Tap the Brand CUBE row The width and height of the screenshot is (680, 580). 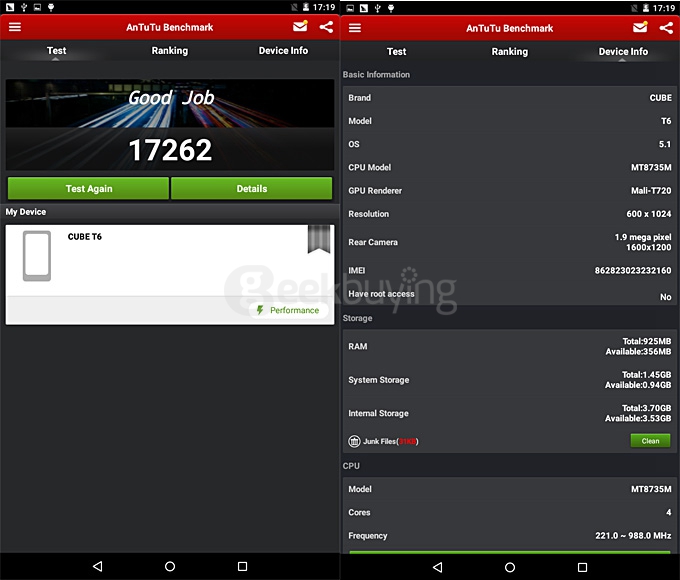click(x=510, y=98)
